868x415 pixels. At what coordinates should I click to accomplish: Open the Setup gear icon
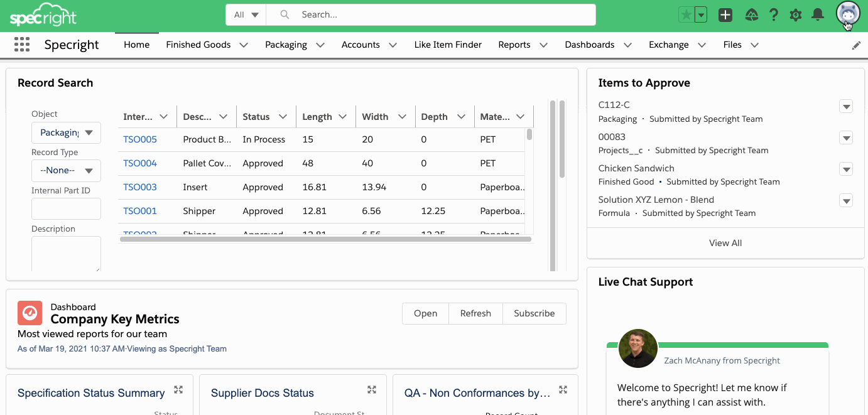(x=796, y=15)
